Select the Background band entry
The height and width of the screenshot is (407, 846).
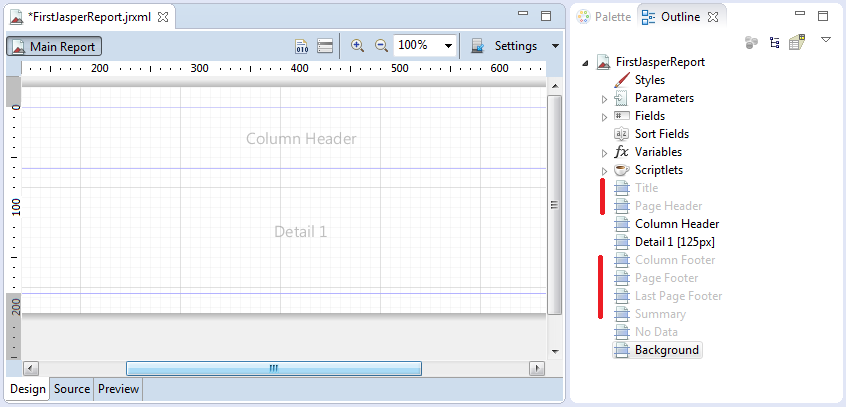(x=667, y=350)
